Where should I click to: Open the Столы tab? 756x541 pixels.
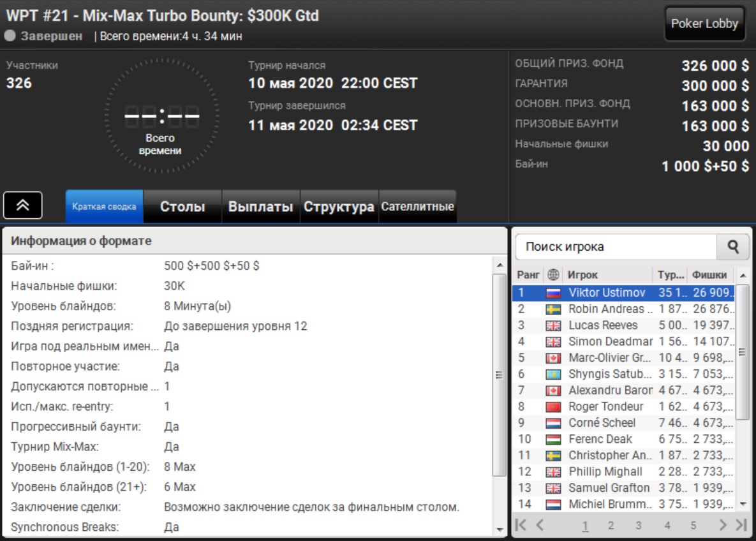tap(182, 207)
